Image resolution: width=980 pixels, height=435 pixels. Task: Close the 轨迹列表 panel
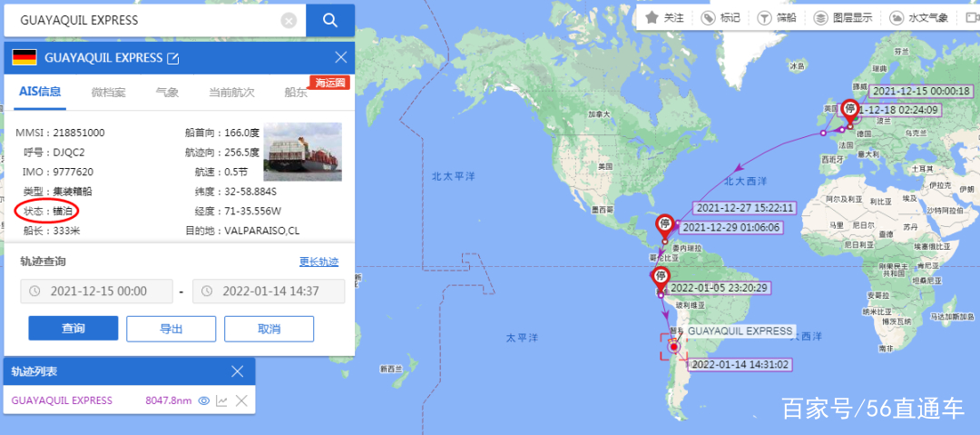pos(238,371)
